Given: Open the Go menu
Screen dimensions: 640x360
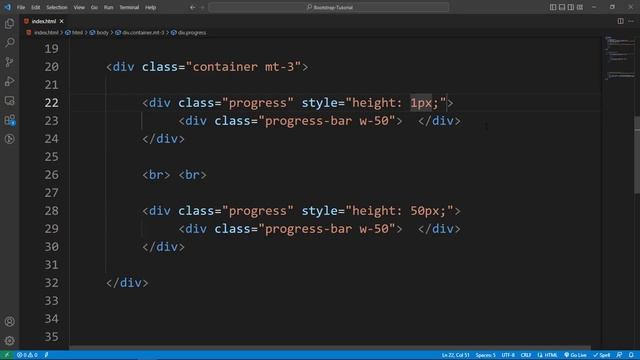Looking at the screenshot, I should click(x=94, y=7).
